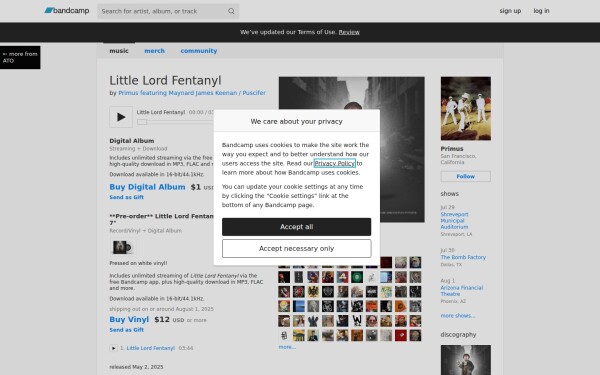Show more shows
The image size is (600, 375).
[458, 315]
